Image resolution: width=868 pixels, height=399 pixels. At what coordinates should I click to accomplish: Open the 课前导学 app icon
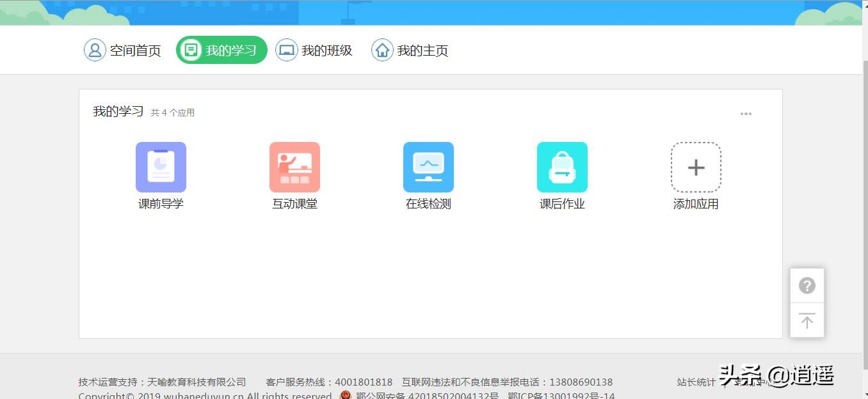click(160, 167)
